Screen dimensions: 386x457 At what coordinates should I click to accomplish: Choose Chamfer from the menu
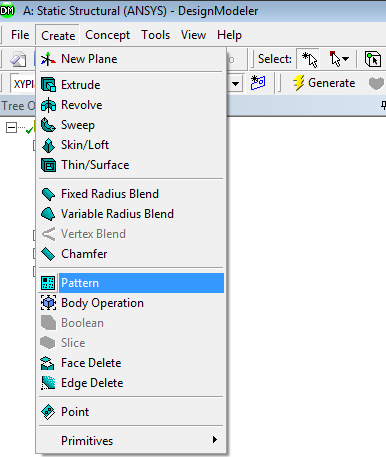[x=131, y=254]
